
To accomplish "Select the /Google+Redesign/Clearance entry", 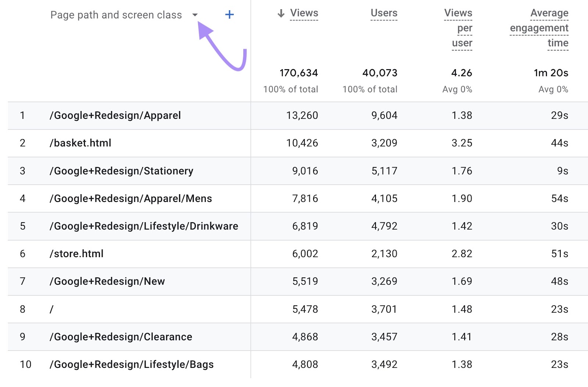I will click(x=121, y=337).
